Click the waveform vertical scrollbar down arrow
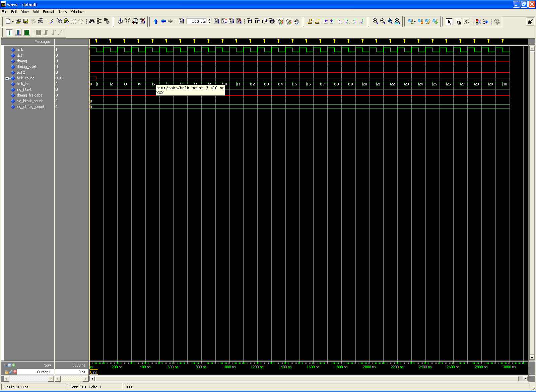Viewport: 536px width, 392px height. pyautogui.click(x=532, y=357)
